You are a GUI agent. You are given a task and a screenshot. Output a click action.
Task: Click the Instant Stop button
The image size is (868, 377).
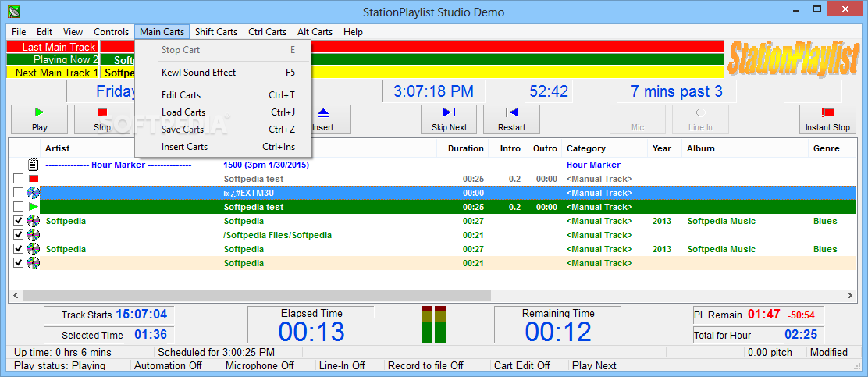point(827,119)
